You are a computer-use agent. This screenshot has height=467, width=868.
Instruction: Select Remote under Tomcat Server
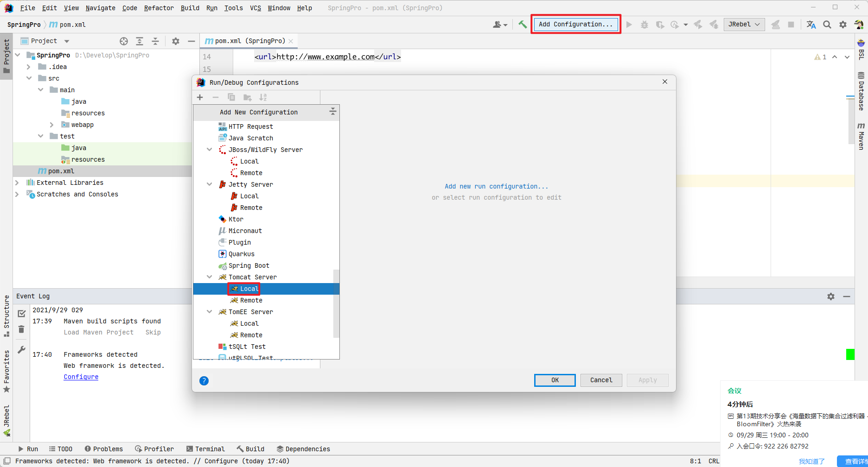click(x=266, y=300)
